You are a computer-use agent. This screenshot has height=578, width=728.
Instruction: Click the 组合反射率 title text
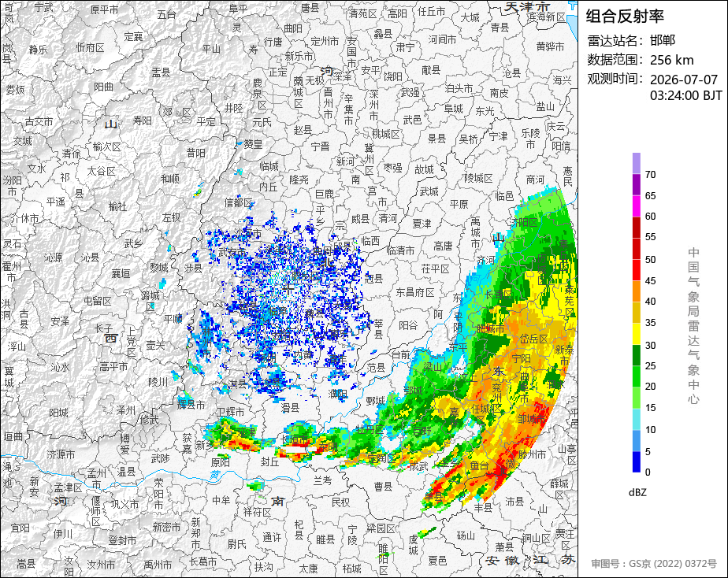click(x=625, y=17)
